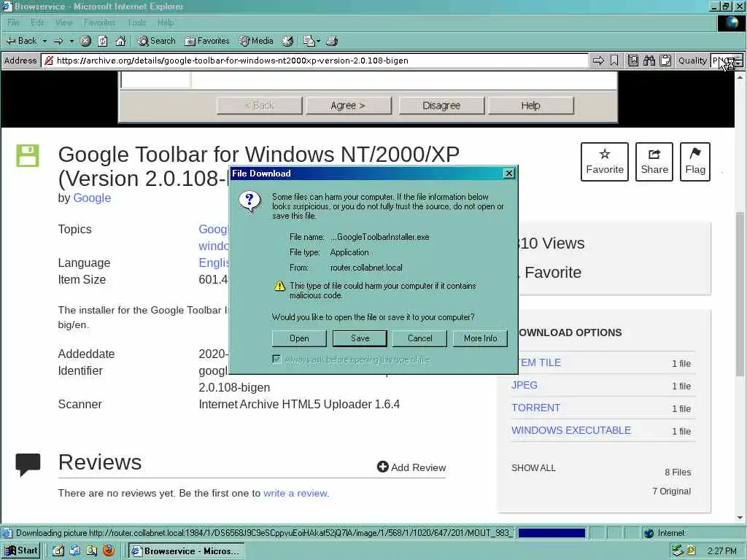
Task: Open the View menu
Action: [x=63, y=23]
